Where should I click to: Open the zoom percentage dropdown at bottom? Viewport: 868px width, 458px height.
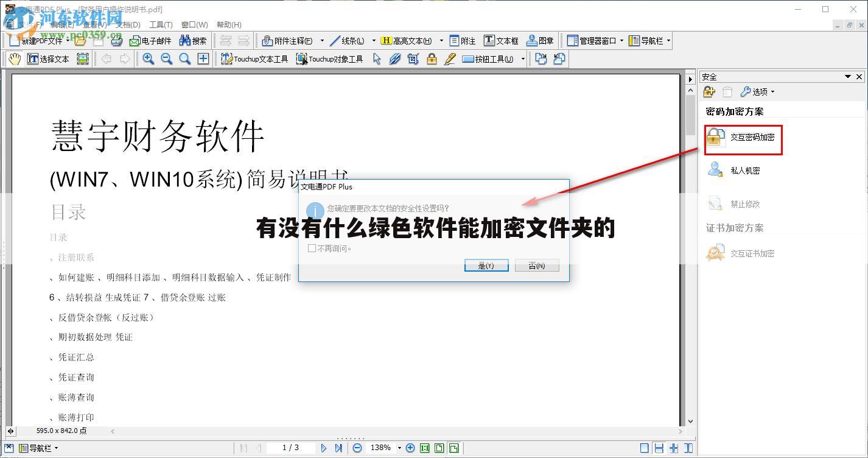399,448
